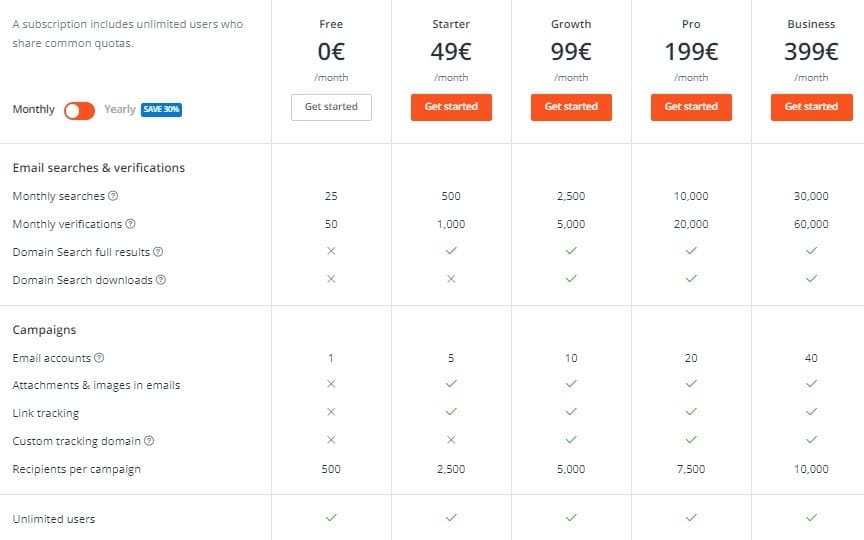Viewport: 864px width, 540px height.
Task: Click help icon beside Email accounts
Action: pos(99,358)
